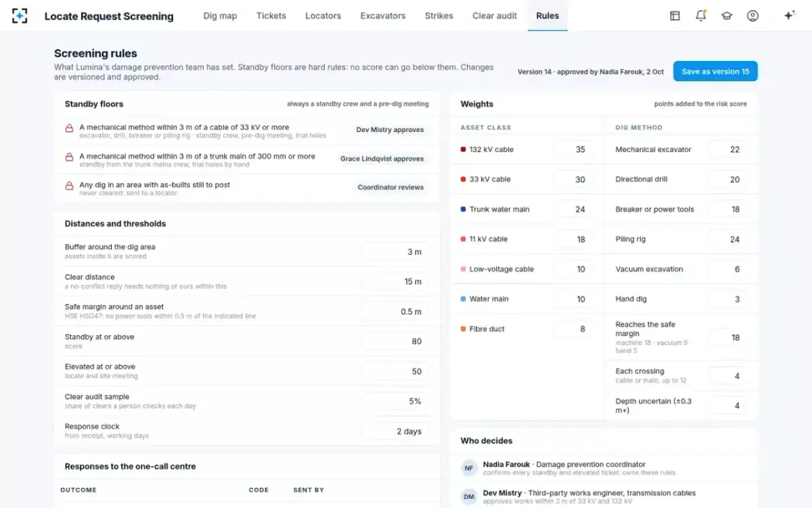The width and height of the screenshot is (812, 508).
Task: Edit the Response clock days field
Action: 395,431
